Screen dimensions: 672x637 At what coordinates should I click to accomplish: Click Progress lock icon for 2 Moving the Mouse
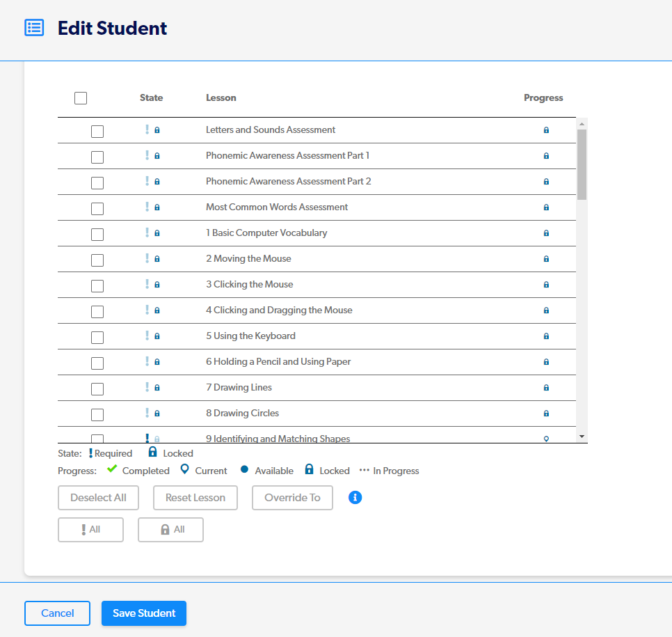point(546,259)
